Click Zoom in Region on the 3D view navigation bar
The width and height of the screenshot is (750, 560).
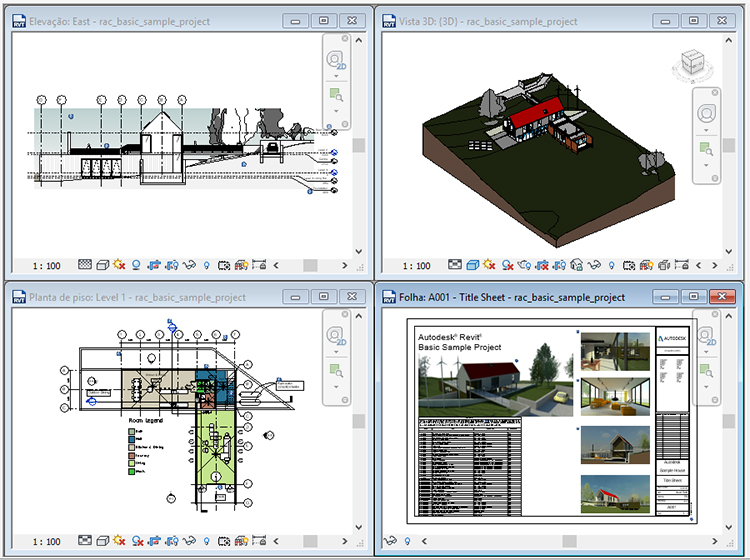tap(706, 148)
